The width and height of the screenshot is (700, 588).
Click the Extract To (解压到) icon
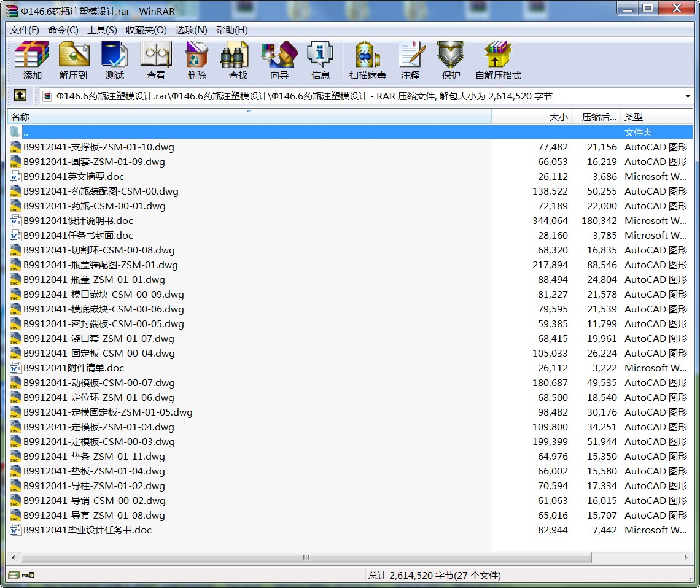(x=73, y=60)
